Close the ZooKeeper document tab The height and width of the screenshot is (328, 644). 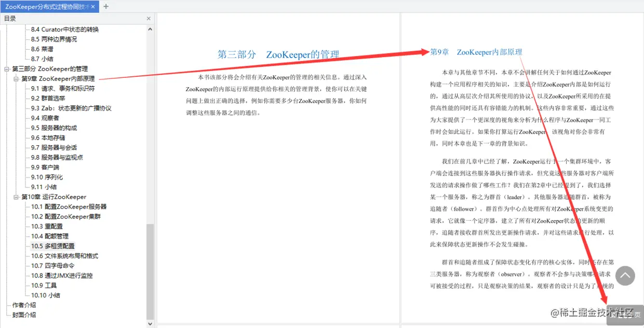(93, 7)
